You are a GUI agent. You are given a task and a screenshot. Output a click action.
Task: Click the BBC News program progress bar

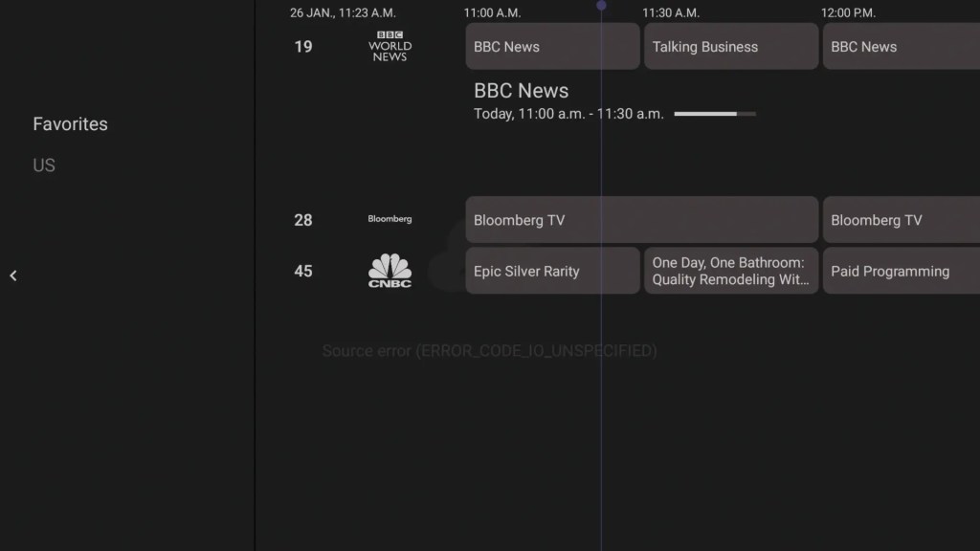pos(715,114)
